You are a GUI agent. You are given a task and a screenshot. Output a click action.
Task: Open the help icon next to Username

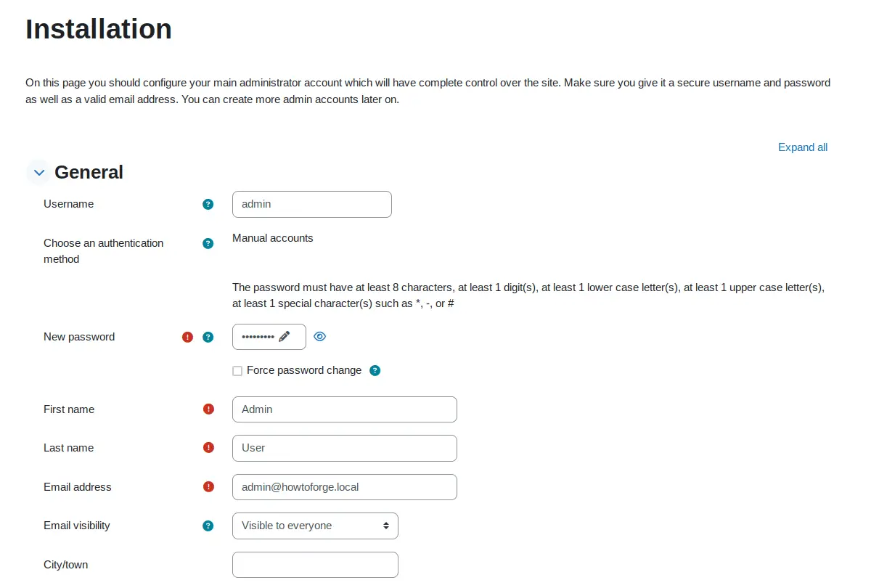tap(208, 205)
